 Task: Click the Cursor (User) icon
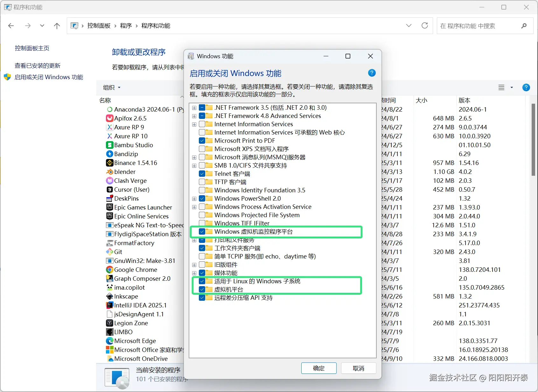point(109,189)
